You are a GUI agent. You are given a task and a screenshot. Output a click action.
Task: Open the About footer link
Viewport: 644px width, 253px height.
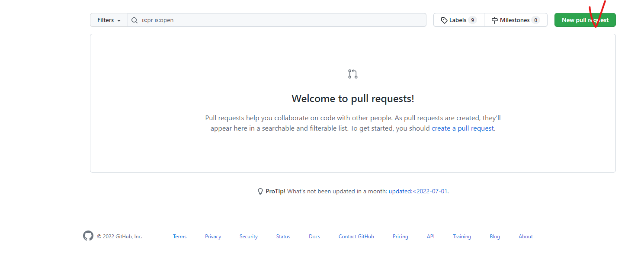[526, 237]
